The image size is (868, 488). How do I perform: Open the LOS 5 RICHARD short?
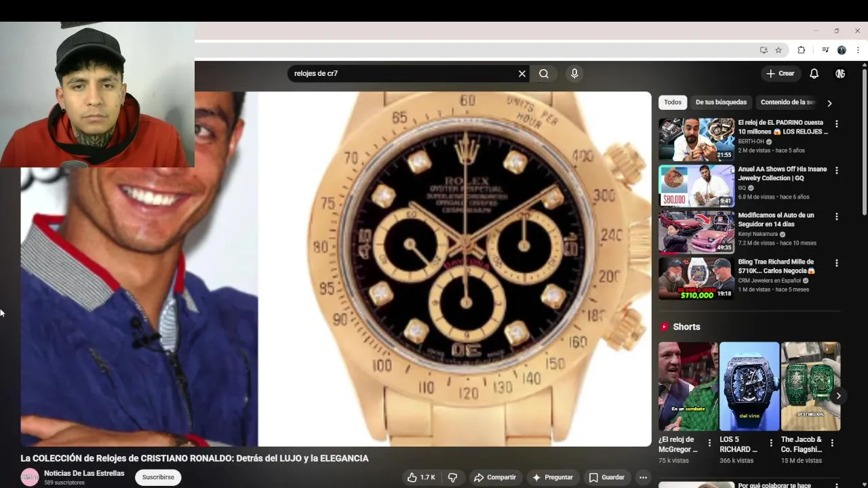[749, 386]
